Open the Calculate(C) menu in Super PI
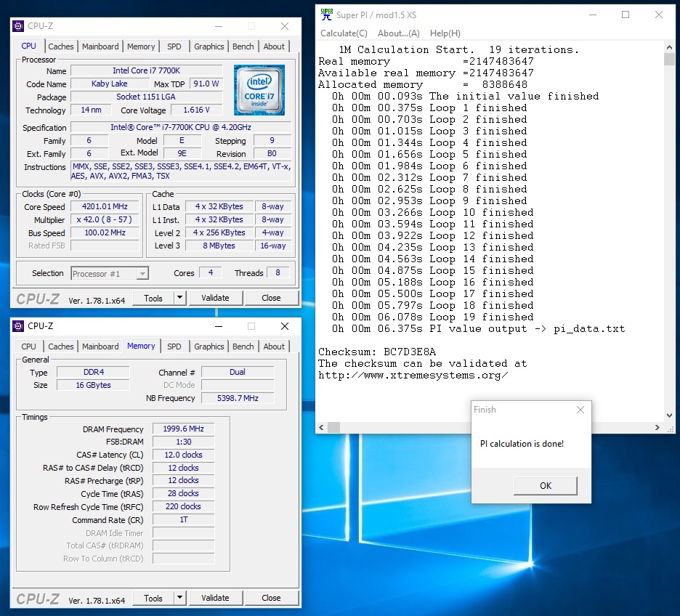The image size is (680, 616). (344, 33)
